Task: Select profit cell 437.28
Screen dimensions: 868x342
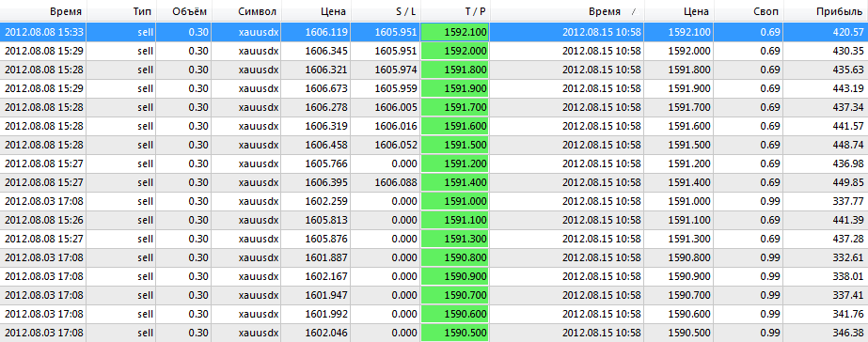Action: (826, 239)
